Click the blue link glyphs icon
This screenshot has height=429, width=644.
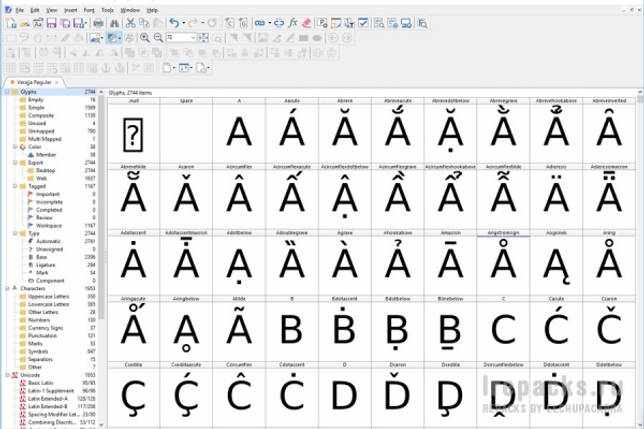coord(260,23)
